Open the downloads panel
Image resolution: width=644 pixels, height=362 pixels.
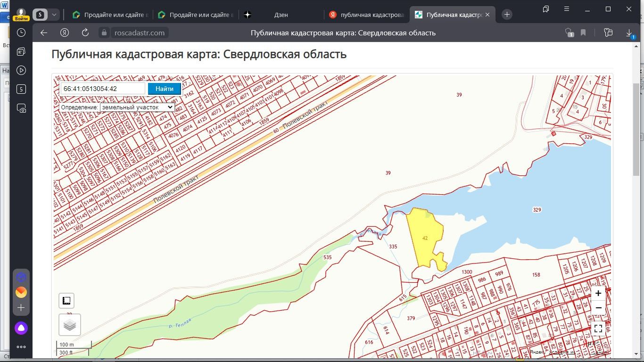(629, 33)
